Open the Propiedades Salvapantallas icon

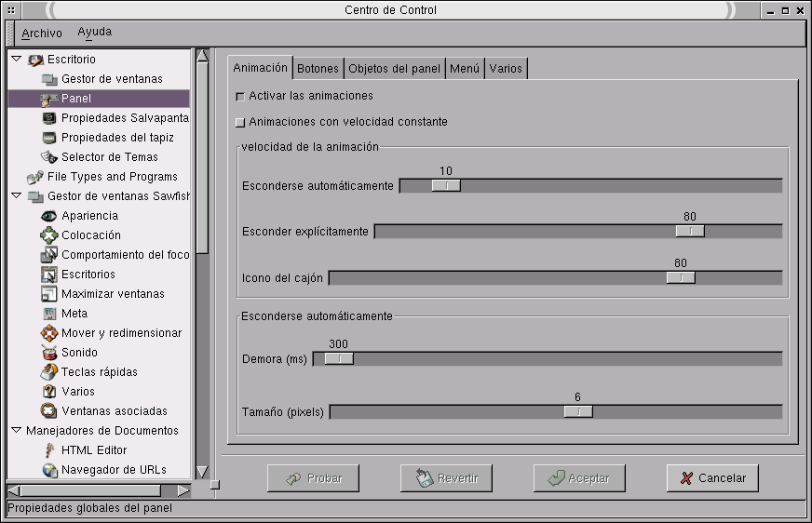point(49,118)
